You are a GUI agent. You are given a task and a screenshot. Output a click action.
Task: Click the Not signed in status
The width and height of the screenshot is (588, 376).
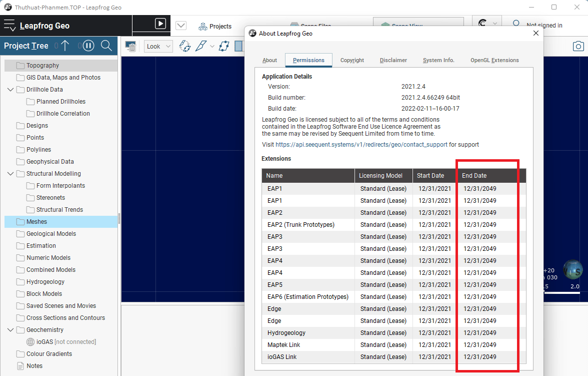coord(544,25)
